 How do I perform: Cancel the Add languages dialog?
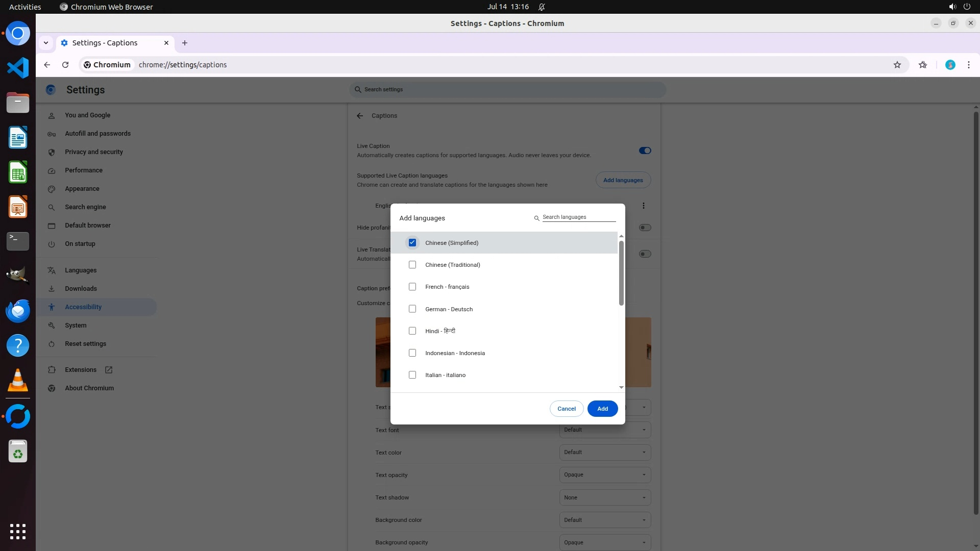[566, 409]
